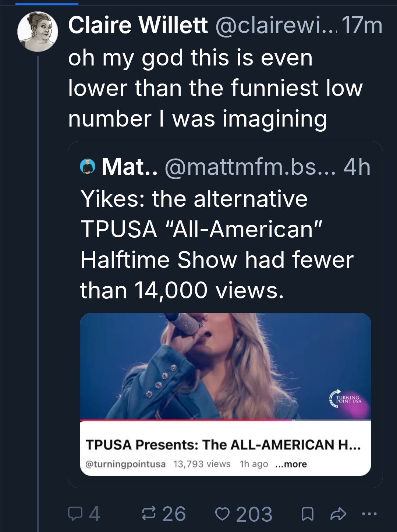Open the quoted post text about 14,000 views
Viewport: 397px width, 532px height.
(x=217, y=245)
